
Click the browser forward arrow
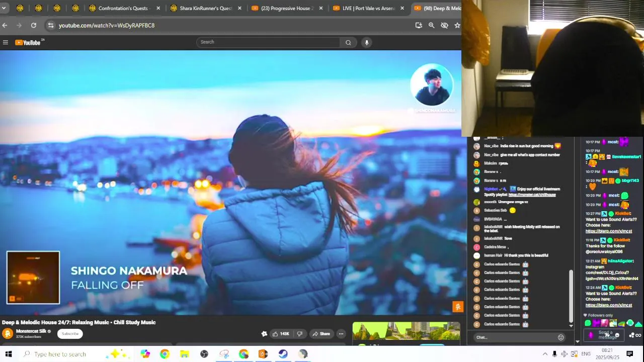coord(19,25)
